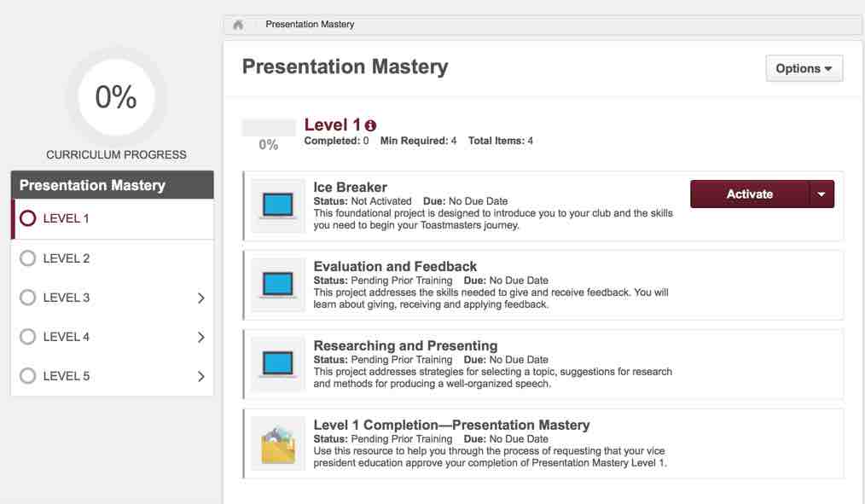Click the 0% curriculum progress circle

(x=116, y=98)
